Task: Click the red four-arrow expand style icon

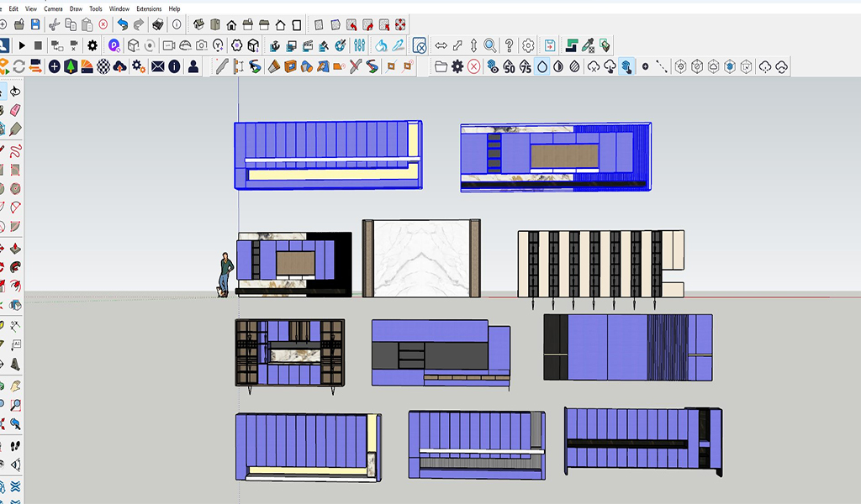Action: 400,24
